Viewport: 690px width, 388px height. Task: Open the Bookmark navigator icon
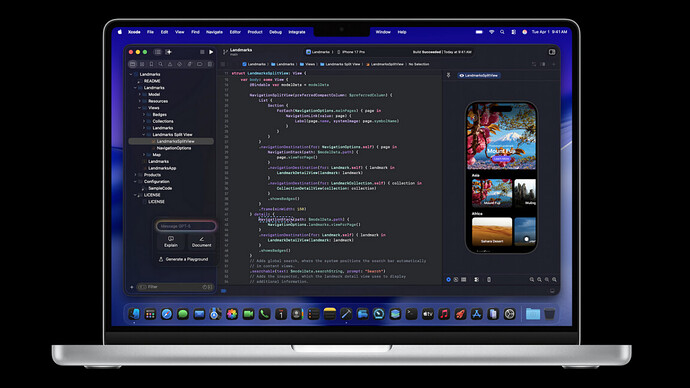click(x=151, y=64)
